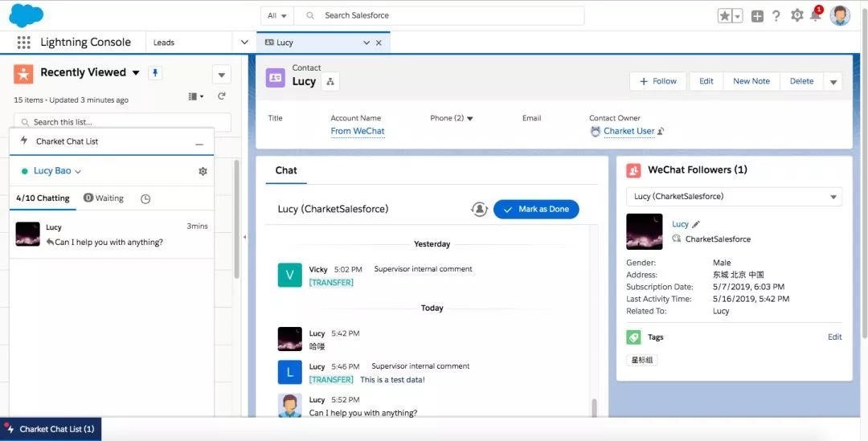The width and height of the screenshot is (868, 441).
Task: Click the Mark as Done button
Action: (x=536, y=209)
